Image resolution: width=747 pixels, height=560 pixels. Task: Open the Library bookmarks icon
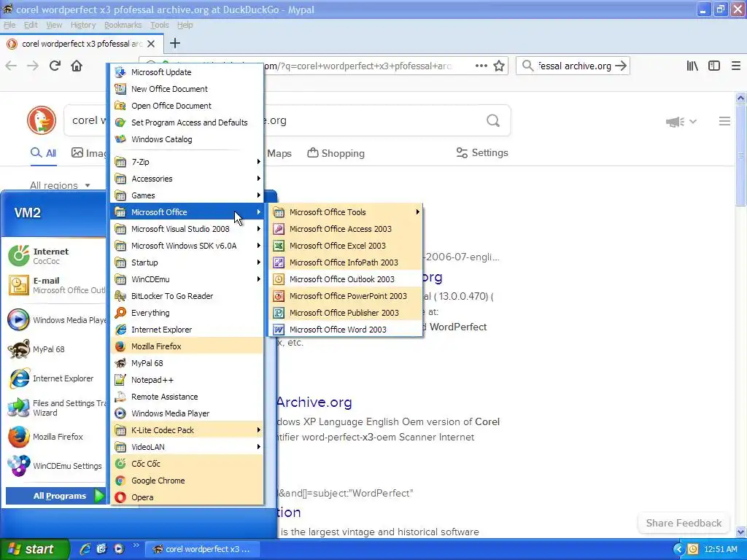click(x=692, y=66)
